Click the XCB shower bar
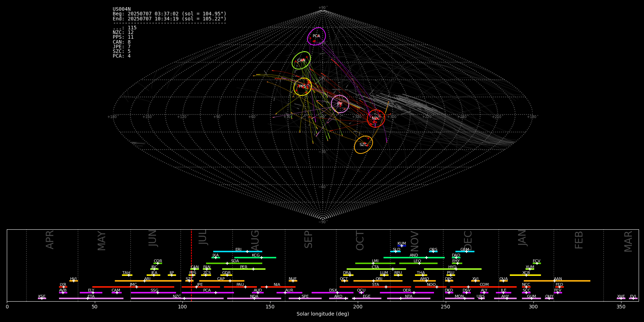The width and height of the screenshot is (644, 322). point(525,275)
